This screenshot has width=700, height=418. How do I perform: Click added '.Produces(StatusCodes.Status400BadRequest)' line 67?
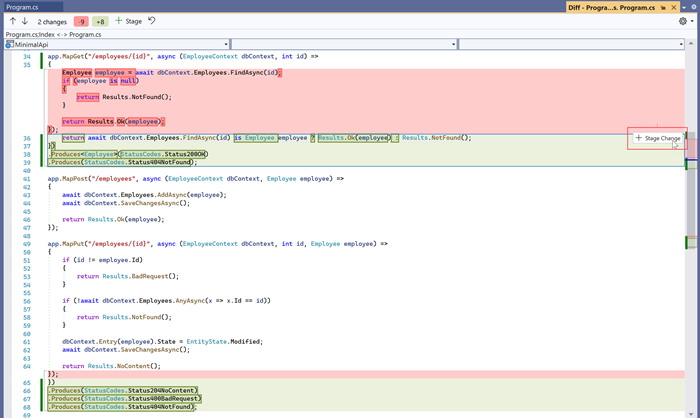point(125,398)
